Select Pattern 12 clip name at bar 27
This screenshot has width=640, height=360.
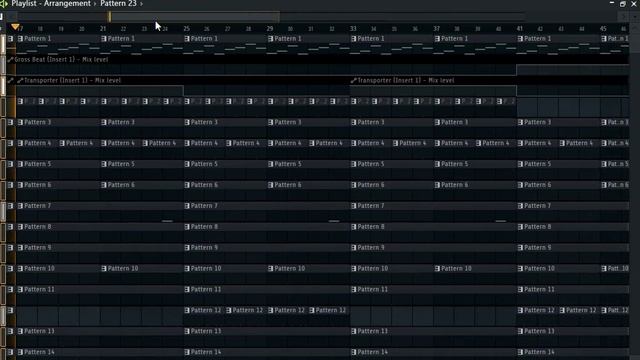tap(248, 311)
